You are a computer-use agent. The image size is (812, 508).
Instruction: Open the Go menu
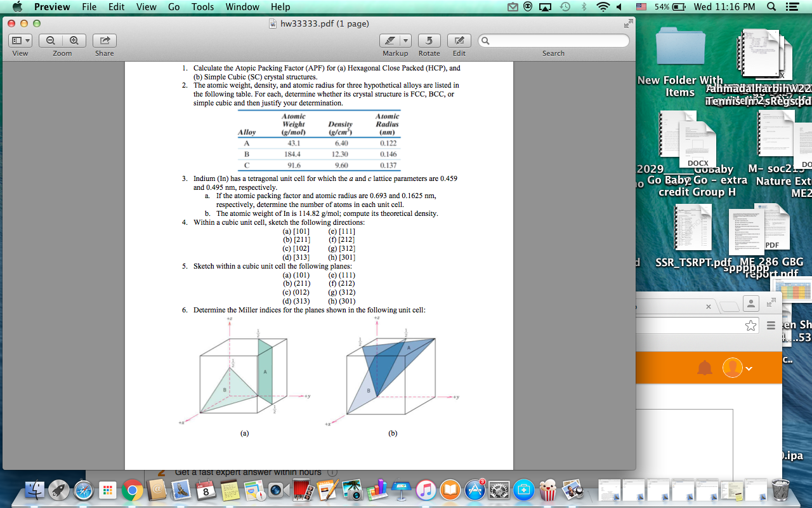click(x=174, y=7)
